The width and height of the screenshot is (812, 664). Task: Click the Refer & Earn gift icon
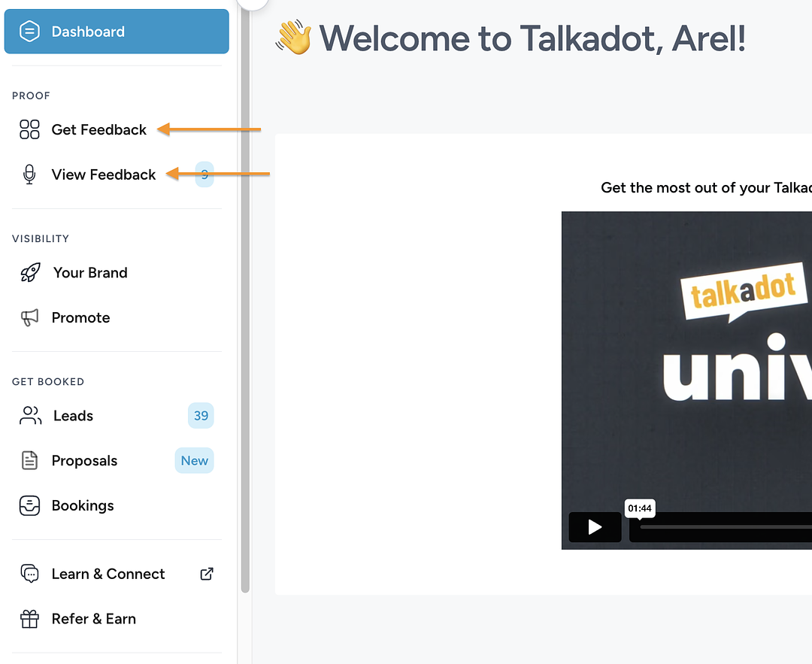tap(29, 619)
